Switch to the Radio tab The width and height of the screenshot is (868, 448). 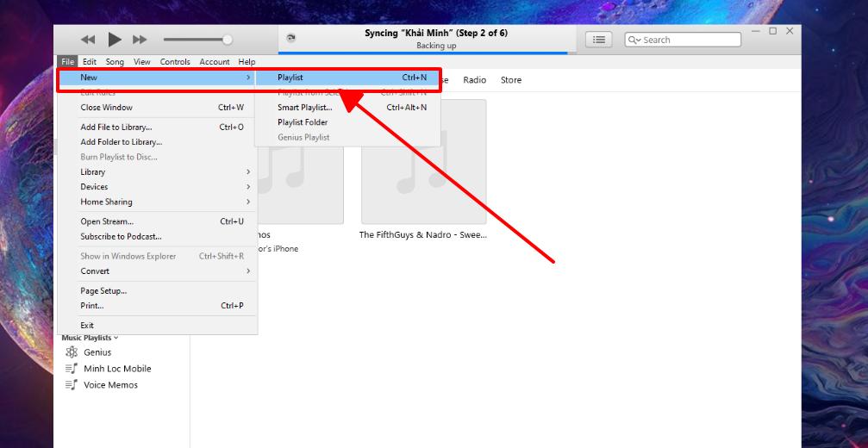point(474,80)
